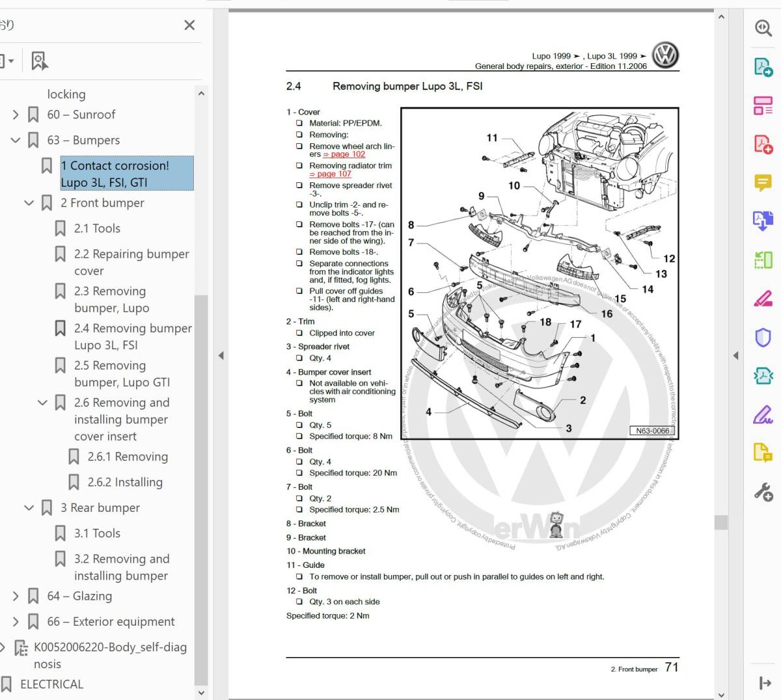The width and height of the screenshot is (781, 700).
Task: Click text '4 - Bumper cover insert'
Action: point(329,372)
